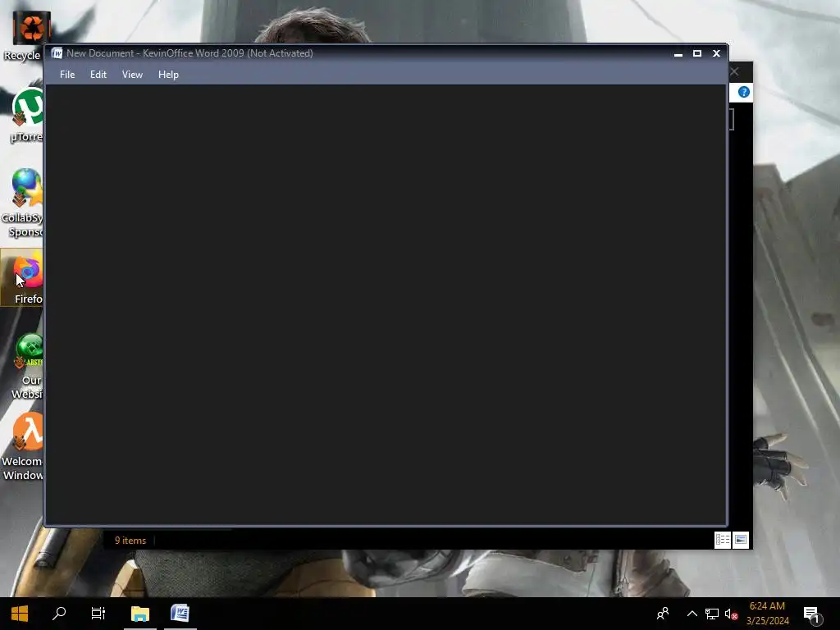This screenshot has width=840, height=630.
Task: Open the Edit menu in KevinOffice Word
Action: (98, 75)
